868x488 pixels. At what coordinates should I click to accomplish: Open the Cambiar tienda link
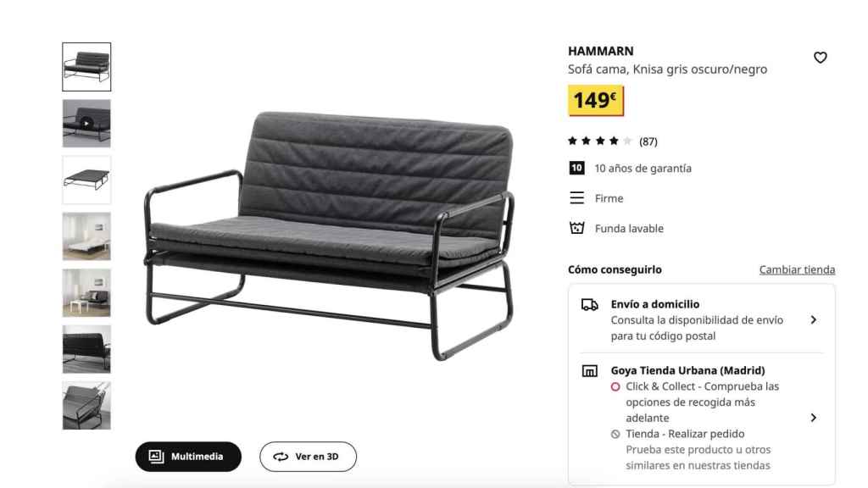[x=797, y=269]
